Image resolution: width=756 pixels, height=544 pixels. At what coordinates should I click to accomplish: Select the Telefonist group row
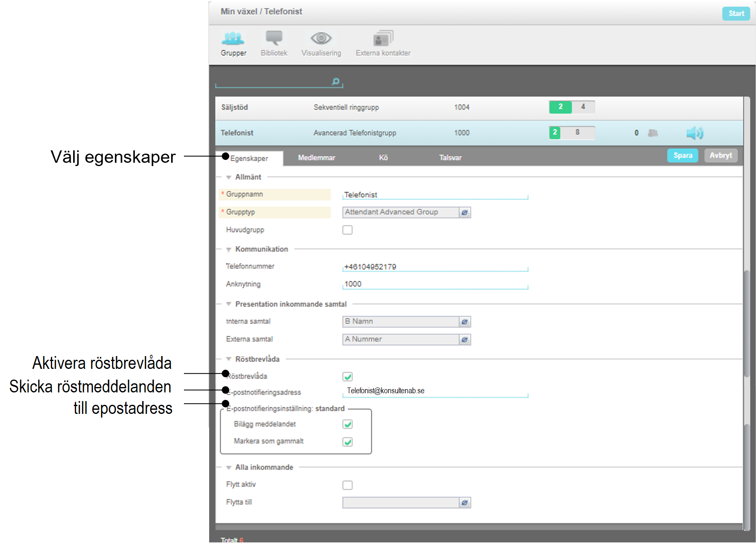pos(479,133)
